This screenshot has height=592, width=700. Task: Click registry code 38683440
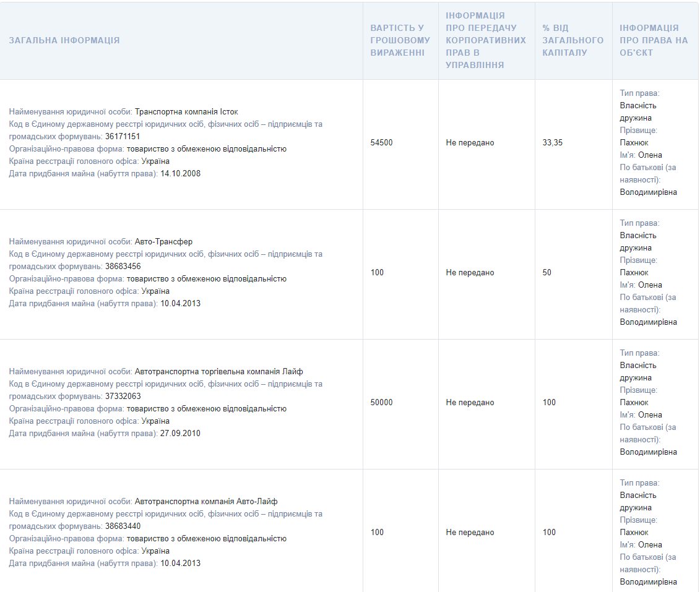tap(123, 526)
